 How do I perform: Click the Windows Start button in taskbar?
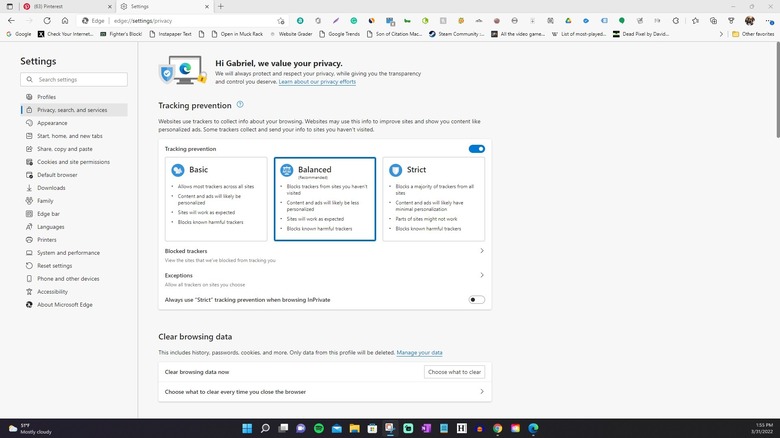coord(247,428)
